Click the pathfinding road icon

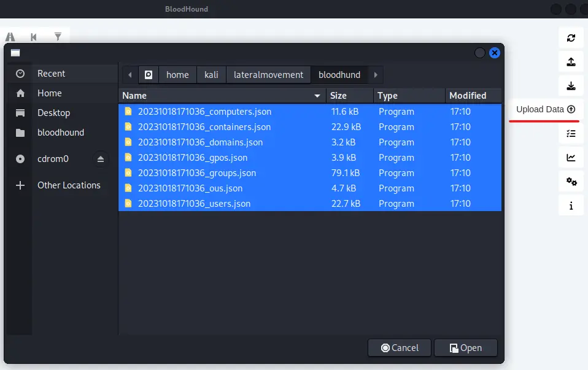[10, 37]
